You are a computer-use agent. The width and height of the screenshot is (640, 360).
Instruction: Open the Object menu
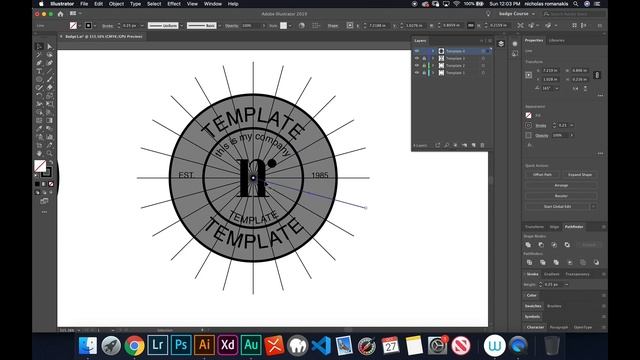pos(116,4)
